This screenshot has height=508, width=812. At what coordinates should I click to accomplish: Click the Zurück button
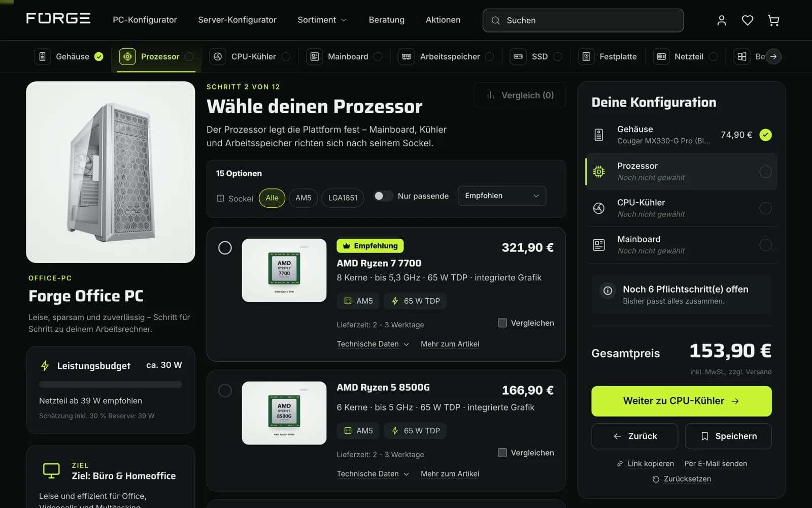[x=634, y=436]
